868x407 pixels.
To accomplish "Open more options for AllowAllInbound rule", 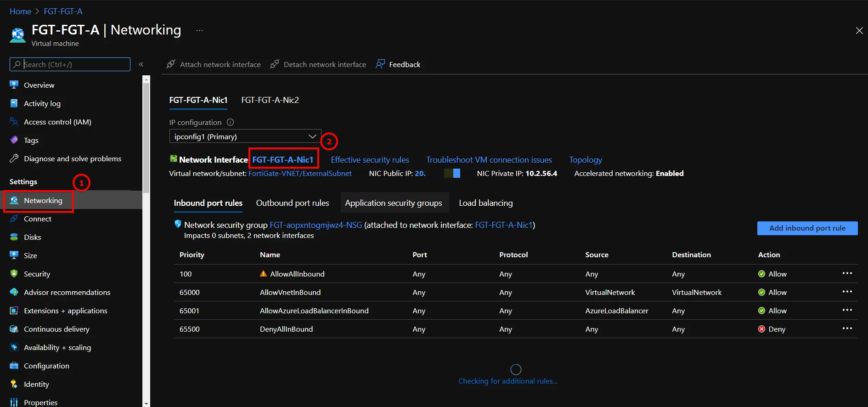I will coord(847,273).
